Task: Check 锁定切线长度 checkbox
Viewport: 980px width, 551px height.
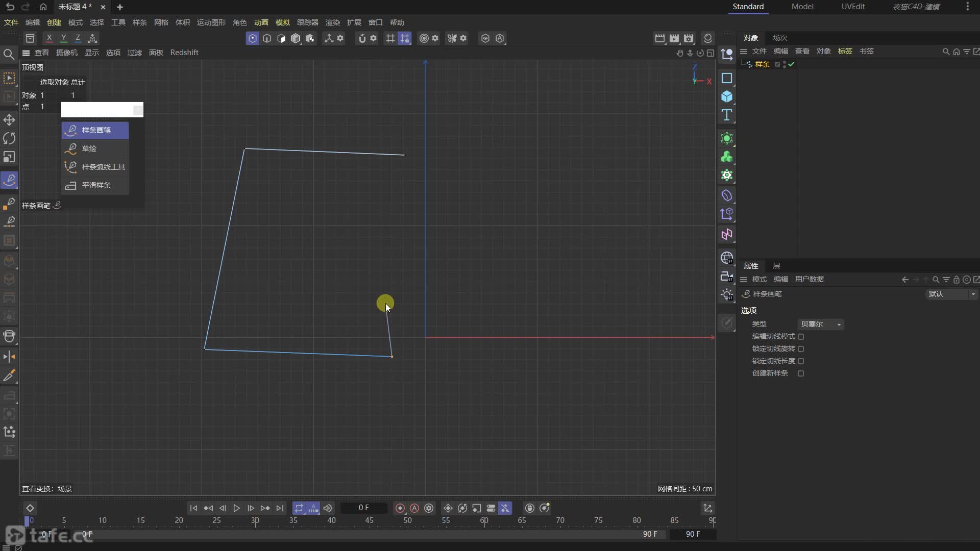Action: pyautogui.click(x=801, y=361)
